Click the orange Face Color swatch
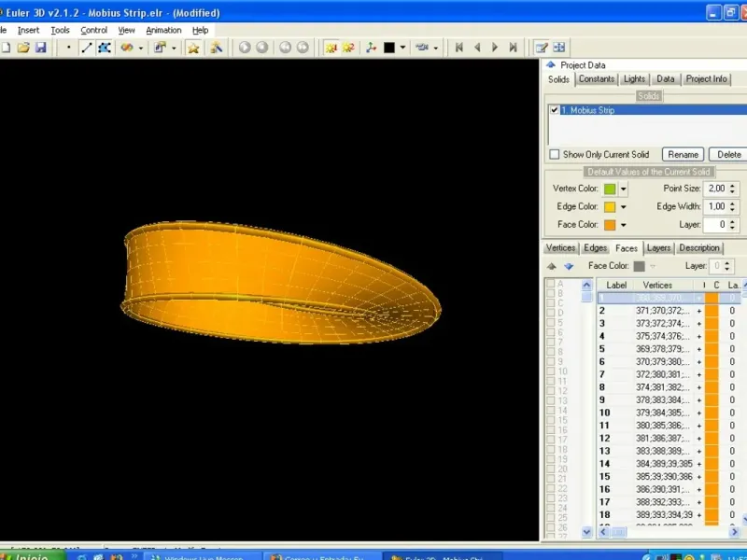This screenshot has width=747, height=560. (x=610, y=225)
